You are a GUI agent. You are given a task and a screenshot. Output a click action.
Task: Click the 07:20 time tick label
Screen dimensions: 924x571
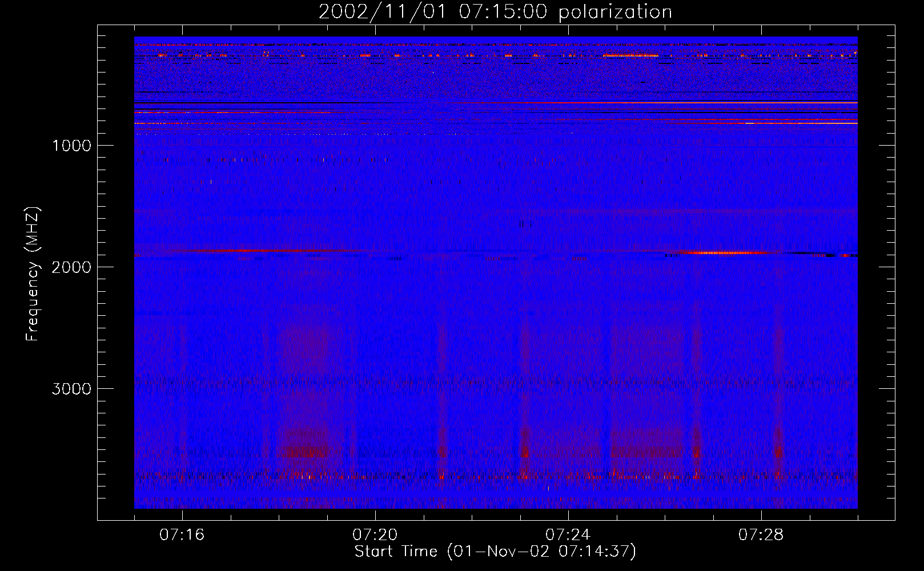coord(375,535)
